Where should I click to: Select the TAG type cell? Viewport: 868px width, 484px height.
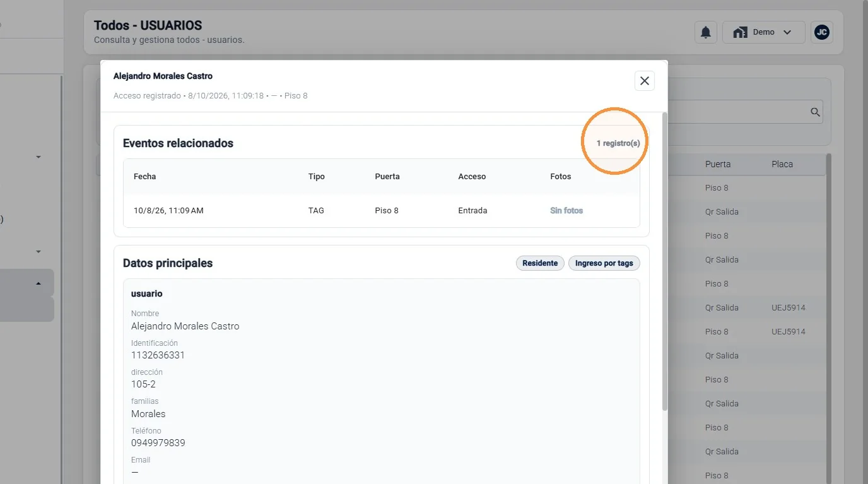[x=316, y=211]
